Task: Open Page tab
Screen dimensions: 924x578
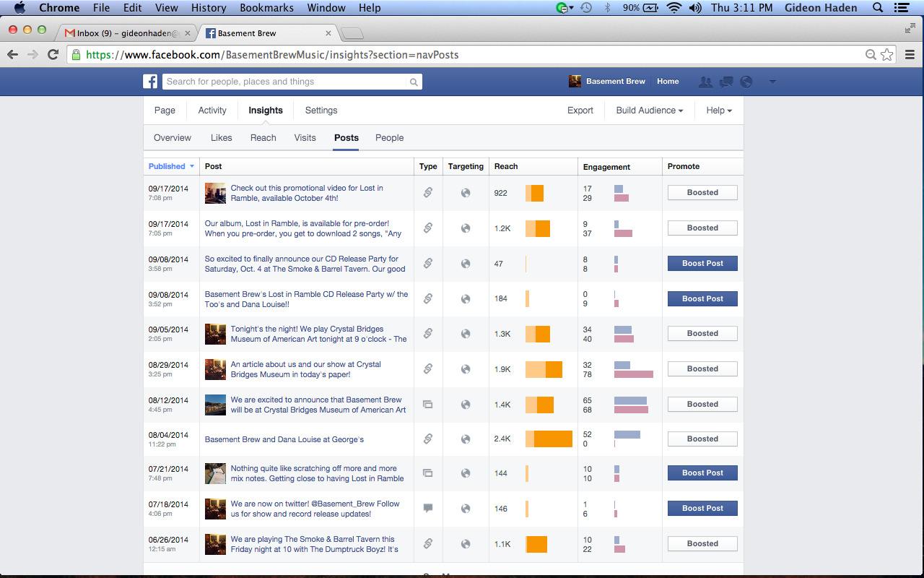Action: click(165, 111)
